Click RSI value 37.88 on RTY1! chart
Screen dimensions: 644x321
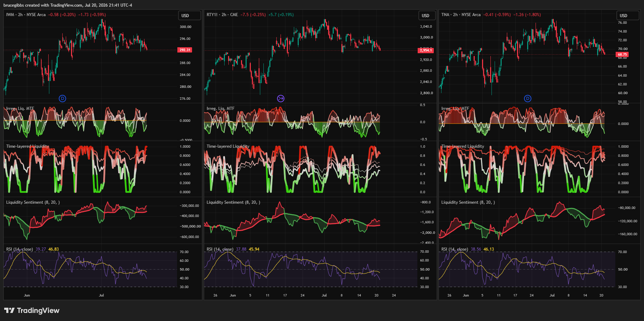(x=241, y=249)
